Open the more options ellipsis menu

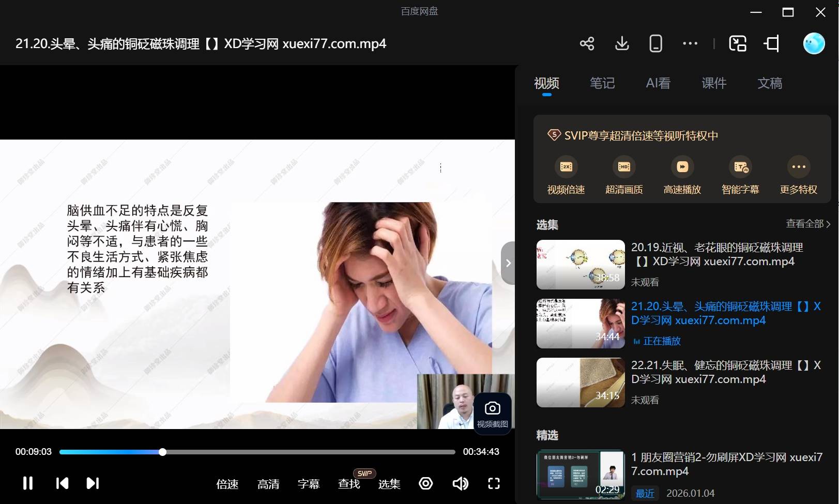(x=690, y=43)
